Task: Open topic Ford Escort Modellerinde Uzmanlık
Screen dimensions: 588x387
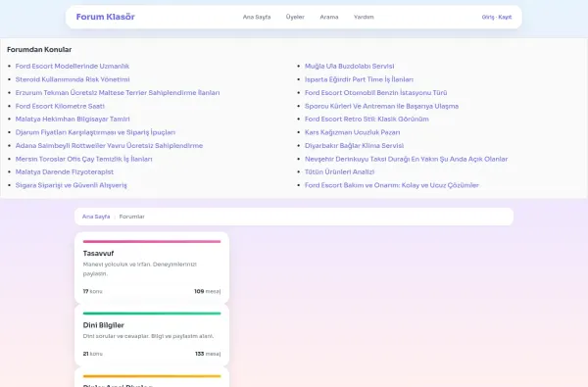Action: pyautogui.click(x=73, y=66)
